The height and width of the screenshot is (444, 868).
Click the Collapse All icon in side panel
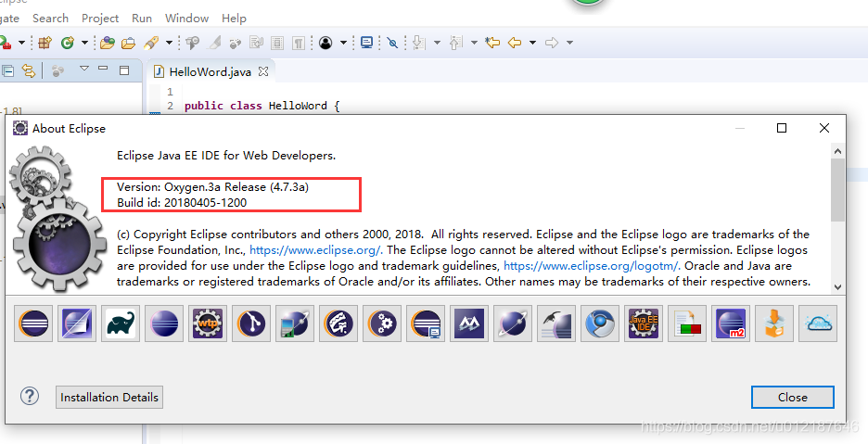7,70
